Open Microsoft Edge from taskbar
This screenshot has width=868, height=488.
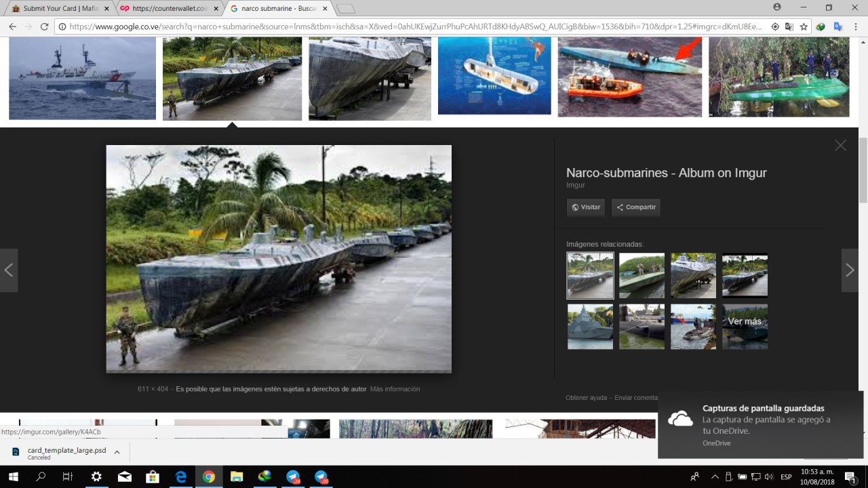[181, 477]
